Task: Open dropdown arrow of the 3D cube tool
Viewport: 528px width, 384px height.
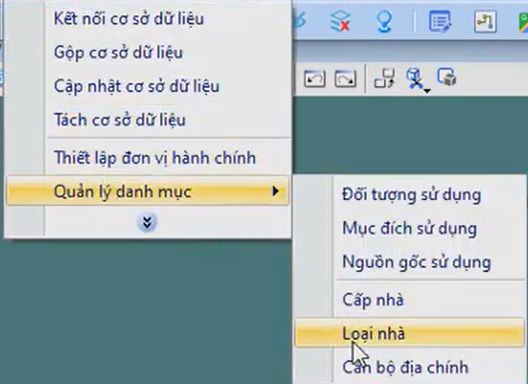Action: click(x=427, y=91)
